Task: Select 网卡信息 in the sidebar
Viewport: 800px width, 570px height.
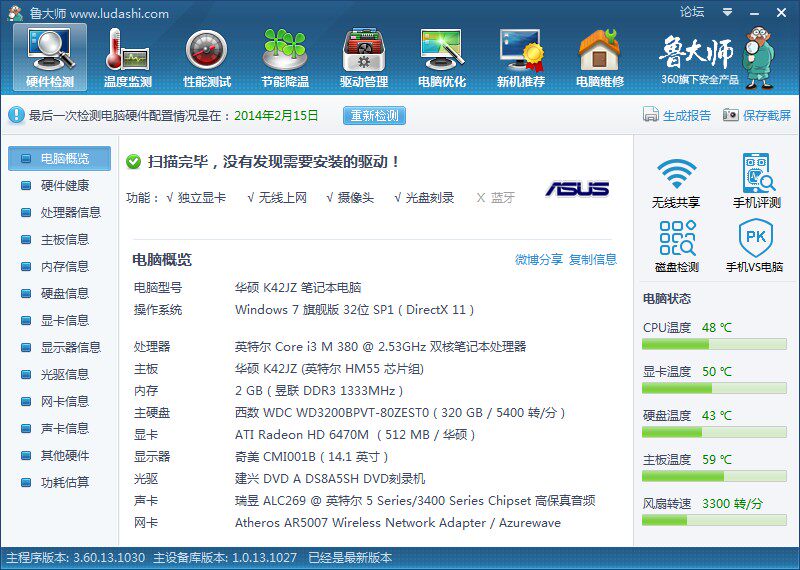Action: click(x=59, y=402)
